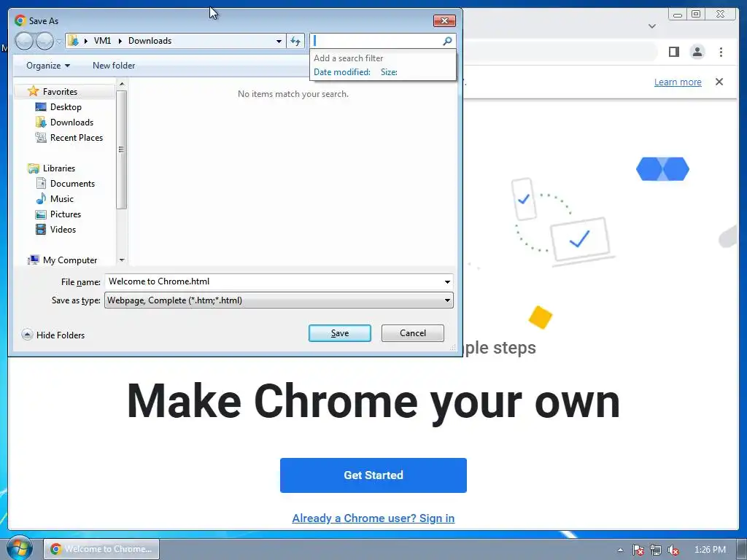This screenshot has height=560, width=747.
Task: Open the Windows Start button
Action: 20,548
